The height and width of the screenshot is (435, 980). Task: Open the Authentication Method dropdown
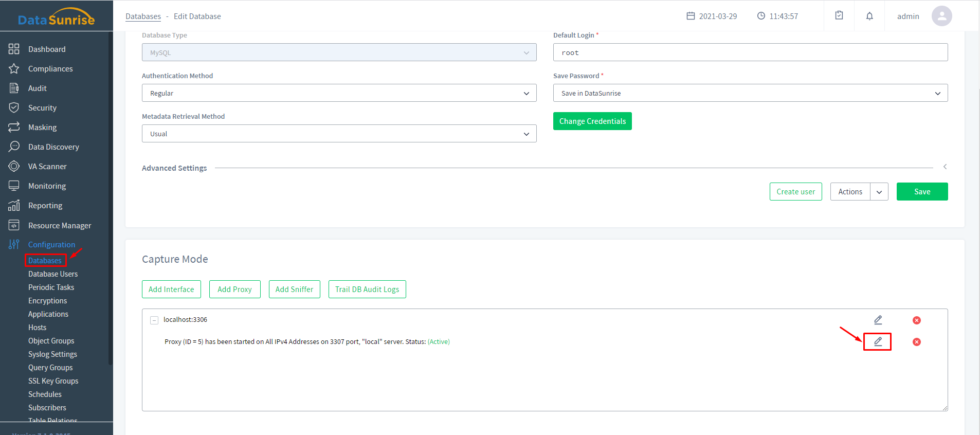(x=339, y=93)
